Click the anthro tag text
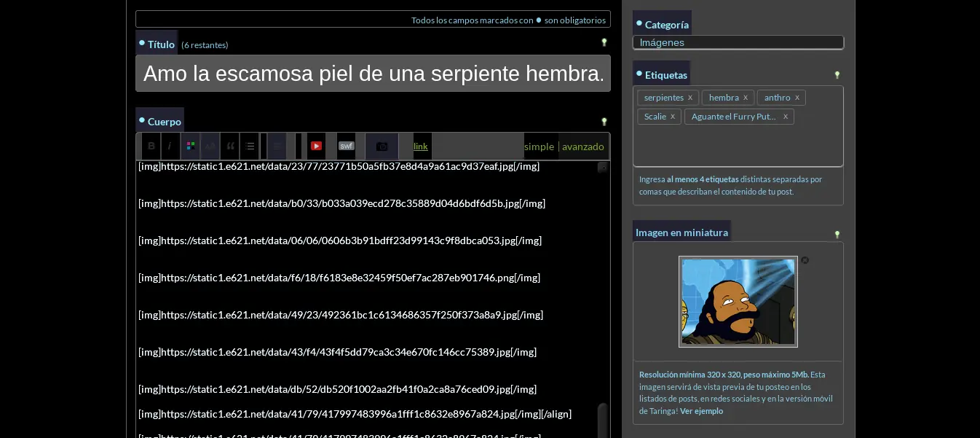 [778, 98]
